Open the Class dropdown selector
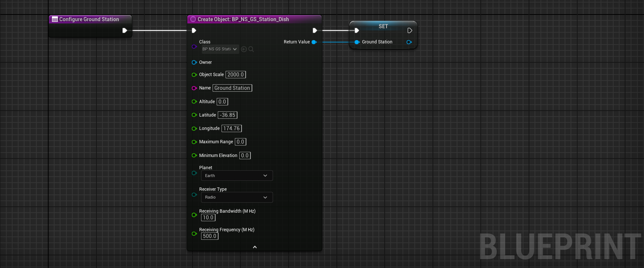Viewport: 644px width, 268px height. point(220,49)
